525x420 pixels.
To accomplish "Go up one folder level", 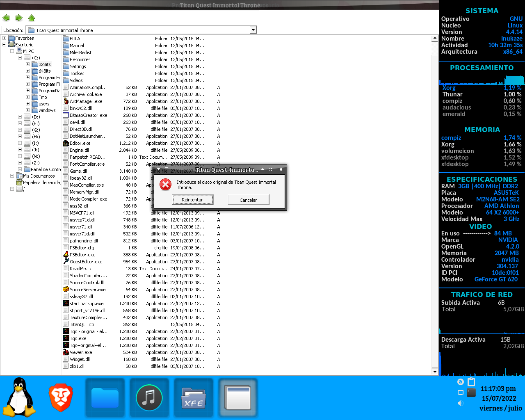I will [32, 18].
